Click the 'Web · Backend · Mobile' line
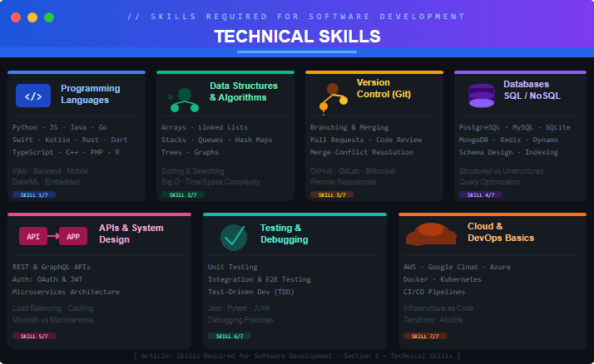This screenshot has width=594, height=364. [50, 171]
